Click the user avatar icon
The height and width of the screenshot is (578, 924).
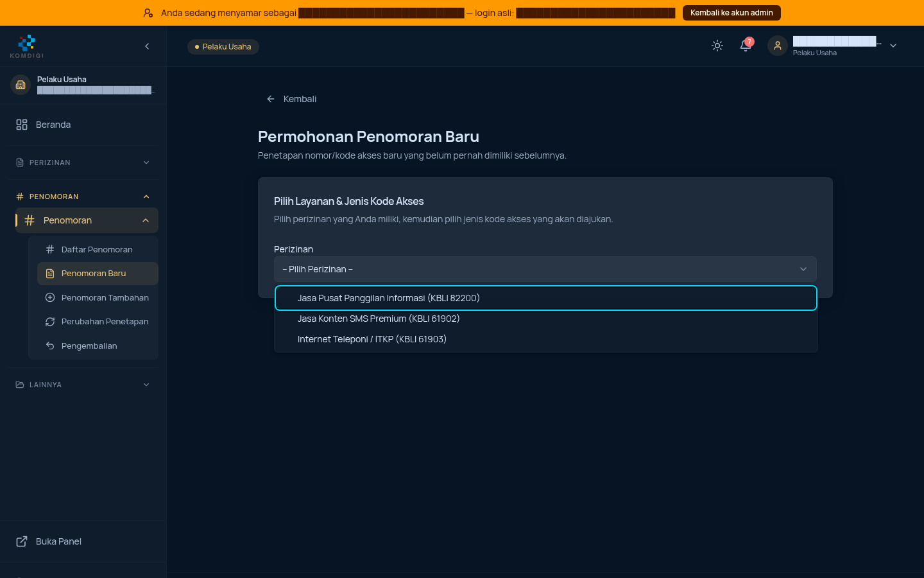click(x=778, y=46)
